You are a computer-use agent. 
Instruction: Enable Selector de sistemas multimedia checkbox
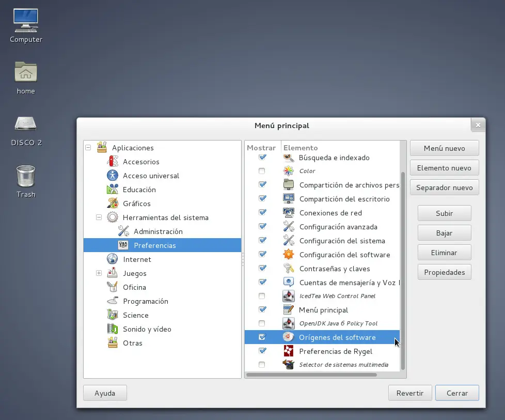[x=262, y=365]
